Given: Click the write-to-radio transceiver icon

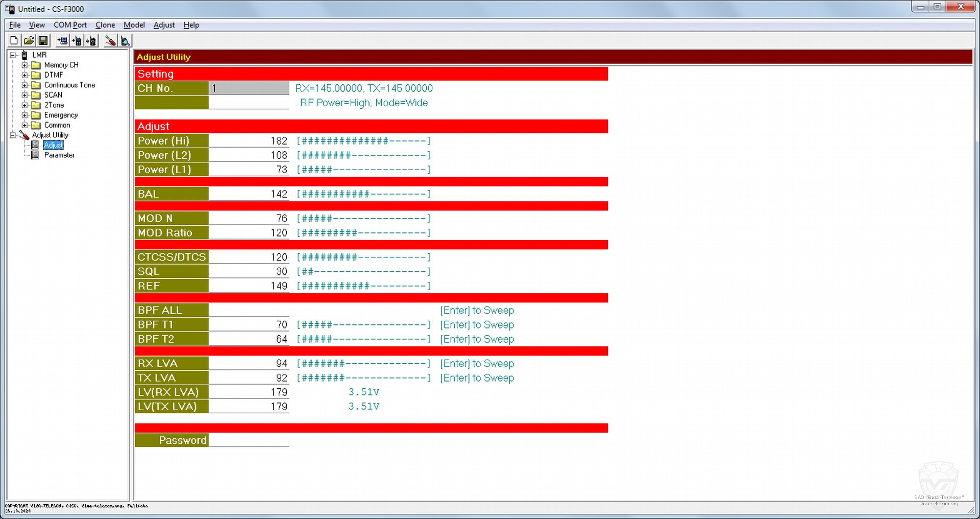Looking at the screenshot, I should (77, 41).
